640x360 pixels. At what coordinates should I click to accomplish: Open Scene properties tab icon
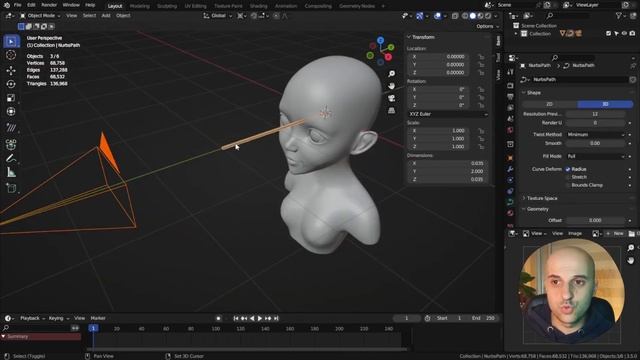click(x=510, y=119)
